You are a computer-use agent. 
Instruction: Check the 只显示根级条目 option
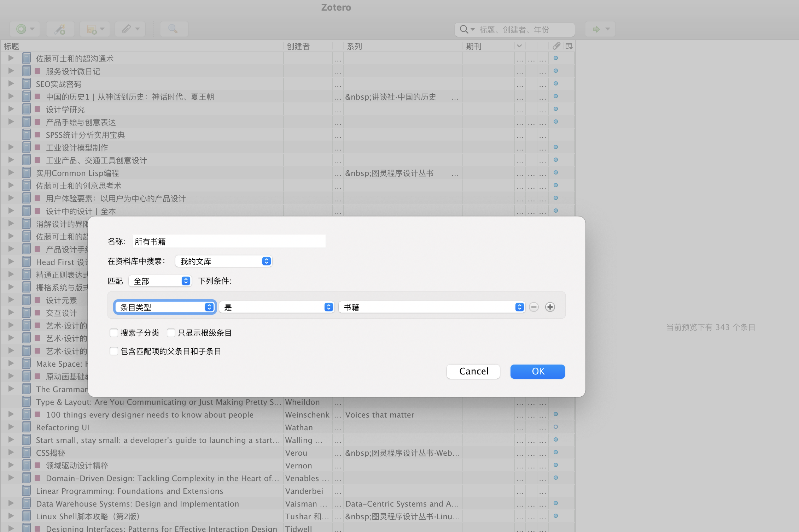(x=171, y=333)
